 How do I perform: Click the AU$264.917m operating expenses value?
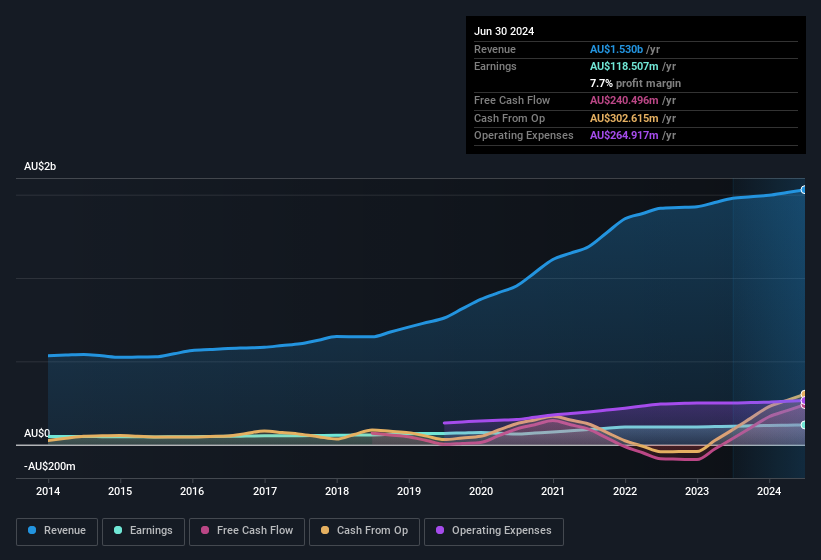624,136
